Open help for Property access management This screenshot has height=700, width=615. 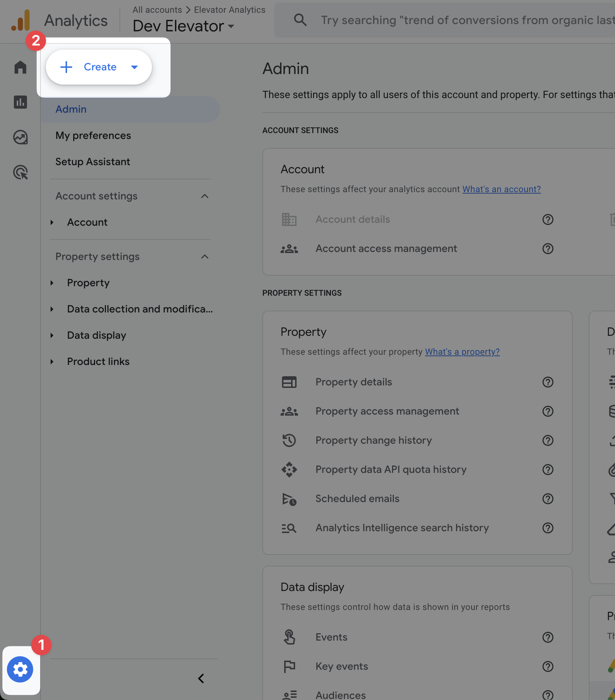pos(548,411)
